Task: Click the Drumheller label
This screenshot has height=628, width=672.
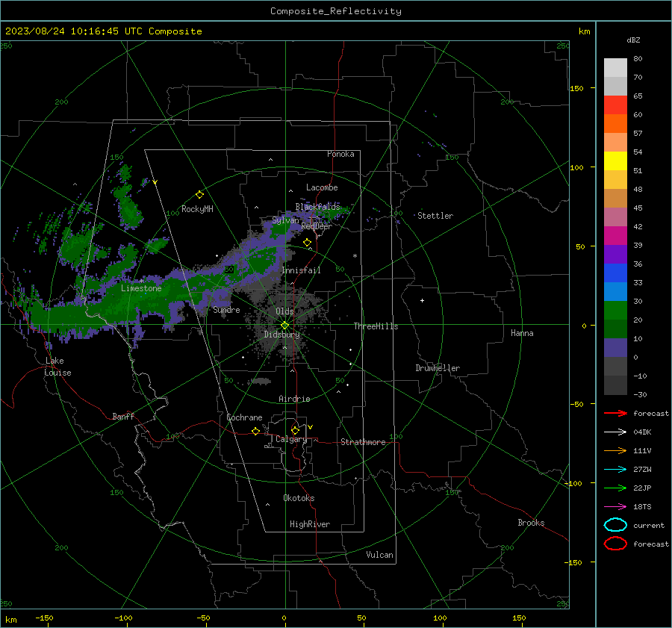Action: point(438,368)
